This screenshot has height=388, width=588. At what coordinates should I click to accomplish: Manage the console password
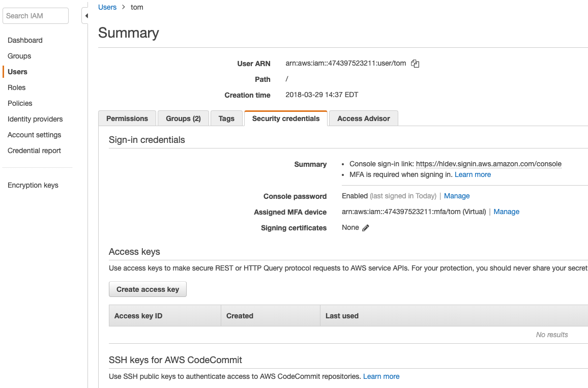point(456,196)
